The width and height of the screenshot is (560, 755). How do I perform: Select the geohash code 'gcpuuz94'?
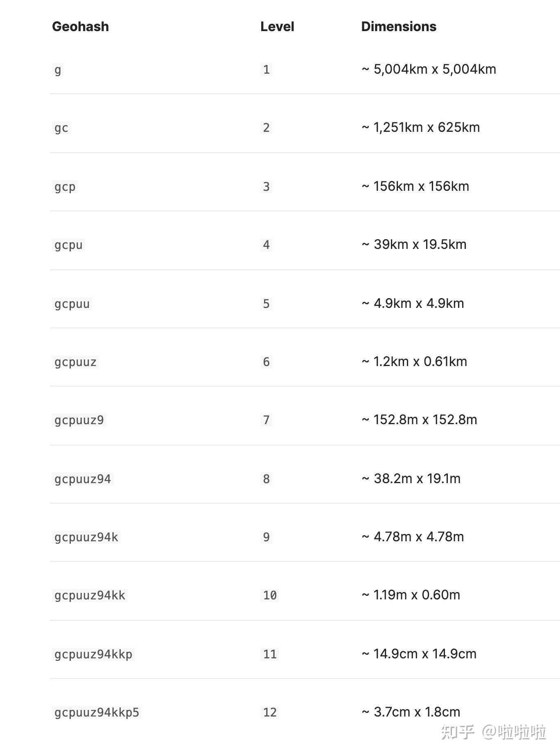83,479
